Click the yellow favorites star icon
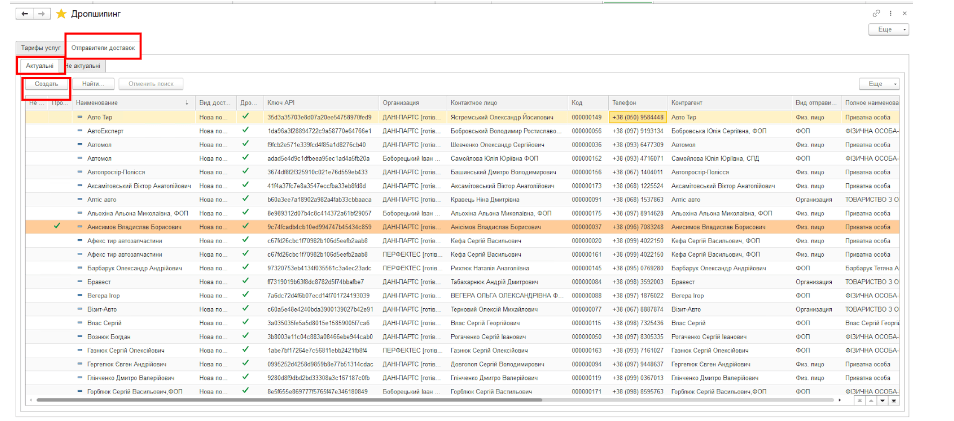Screen dimensions: 954x421 click(61, 13)
